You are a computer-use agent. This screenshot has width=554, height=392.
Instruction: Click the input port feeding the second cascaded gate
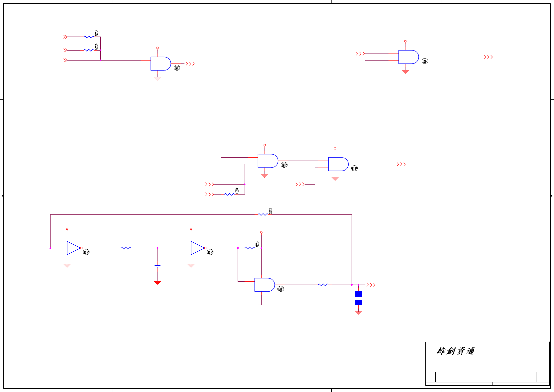coord(300,184)
